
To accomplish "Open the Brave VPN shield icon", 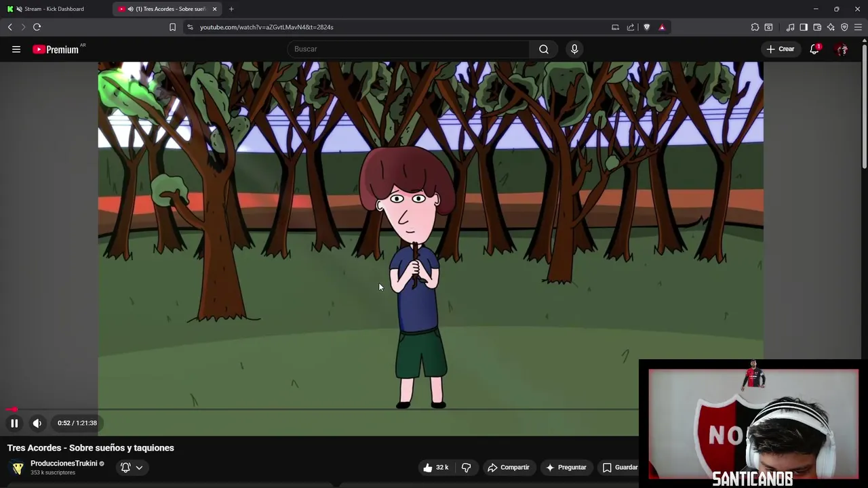I will click(844, 27).
